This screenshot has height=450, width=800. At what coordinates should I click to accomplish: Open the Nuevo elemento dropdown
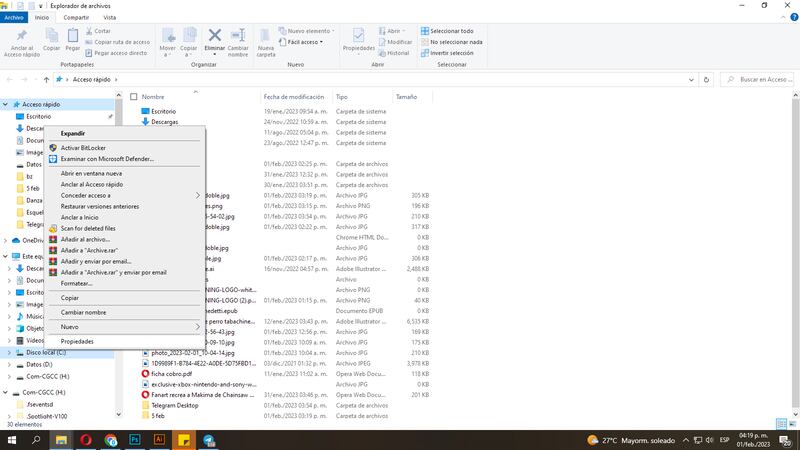pyautogui.click(x=307, y=31)
